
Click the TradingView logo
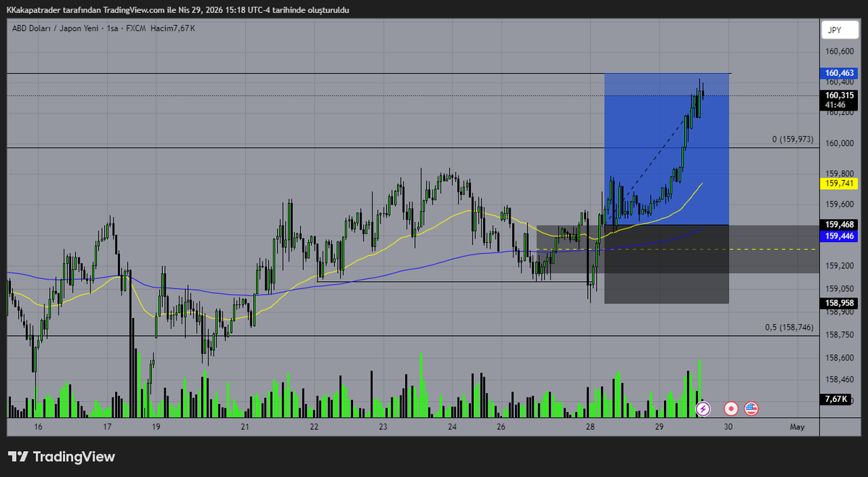[61, 456]
